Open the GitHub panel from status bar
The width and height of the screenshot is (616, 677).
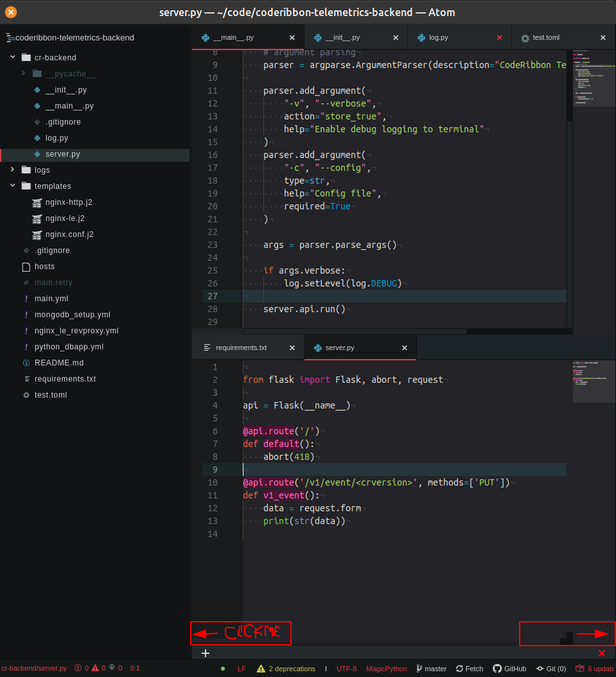coord(509,669)
